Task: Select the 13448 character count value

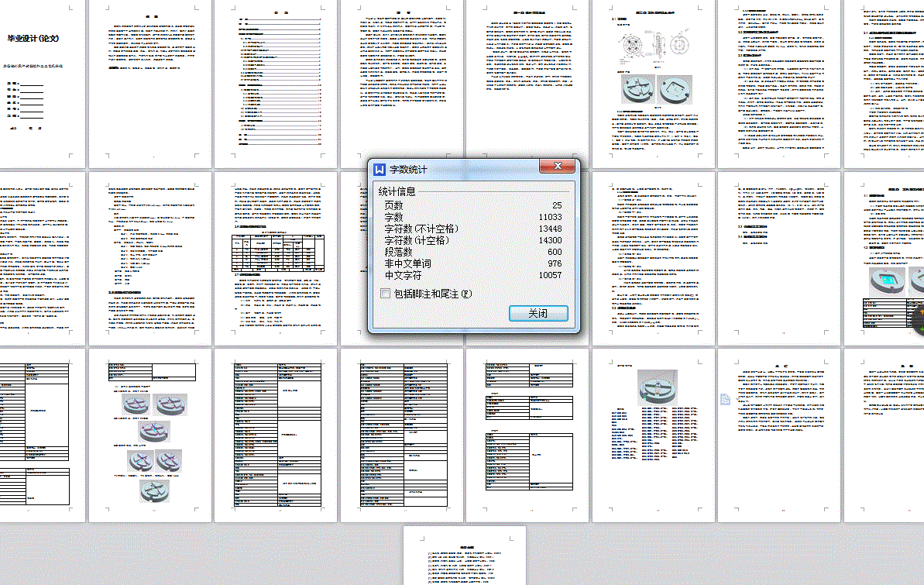Action: 551,229
